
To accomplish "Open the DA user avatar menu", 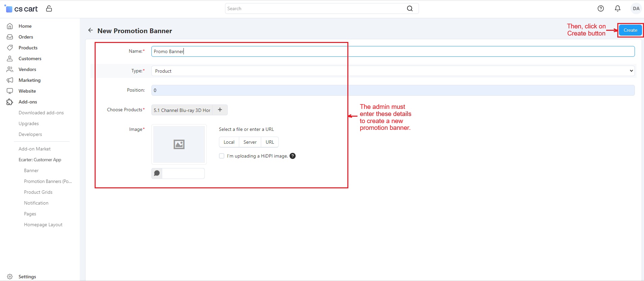I will tap(636, 9).
